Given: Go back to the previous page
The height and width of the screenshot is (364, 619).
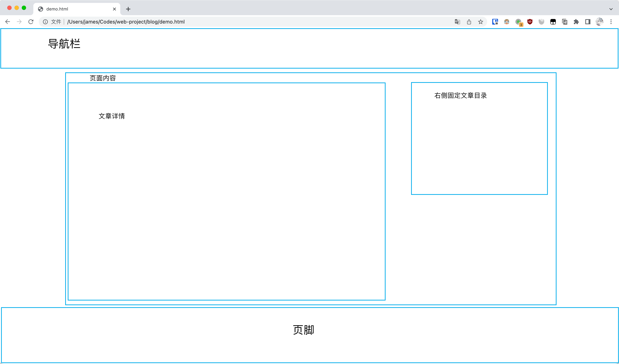Looking at the screenshot, I should click(8, 22).
